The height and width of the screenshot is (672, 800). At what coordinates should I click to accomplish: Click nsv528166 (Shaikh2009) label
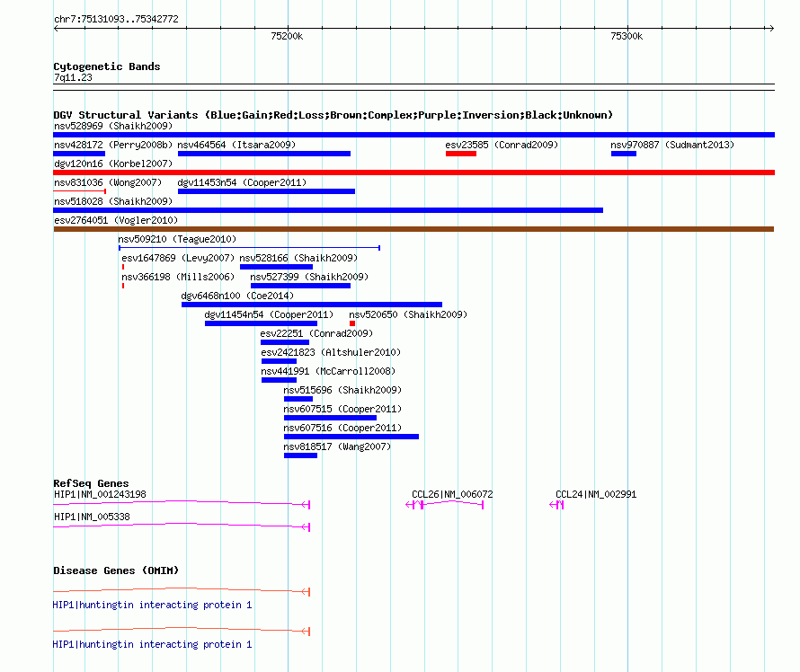coord(298,258)
